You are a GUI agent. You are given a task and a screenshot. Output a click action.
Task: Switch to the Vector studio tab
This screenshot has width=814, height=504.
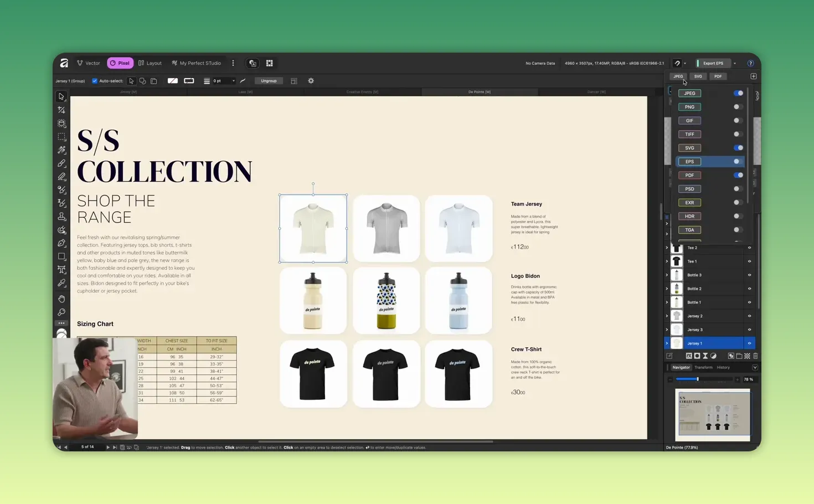(x=89, y=63)
